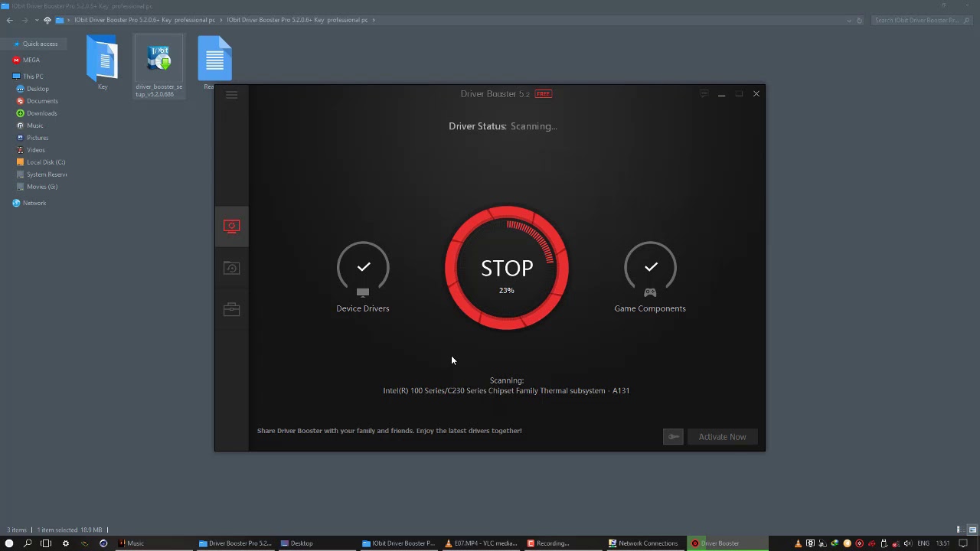Image resolution: width=980 pixels, height=551 pixels.
Task: Select the Key folder in Explorer
Action: pyautogui.click(x=103, y=63)
